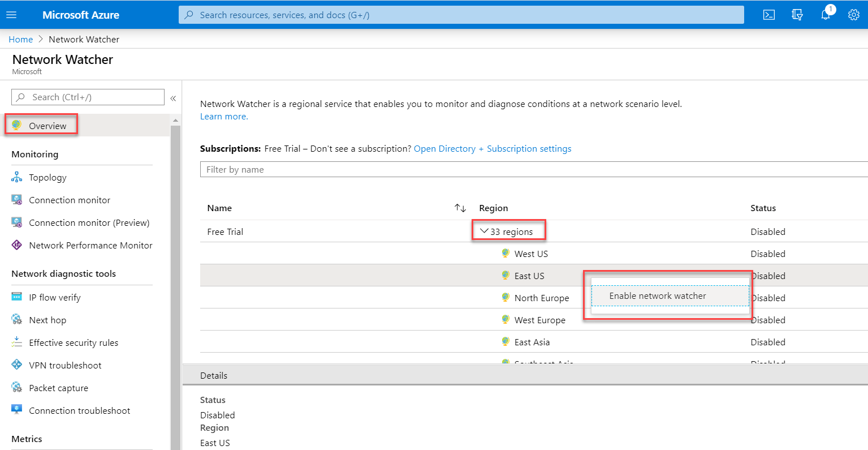Select the East Asia region row
The width and height of the screenshot is (868, 450).
(x=534, y=342)
